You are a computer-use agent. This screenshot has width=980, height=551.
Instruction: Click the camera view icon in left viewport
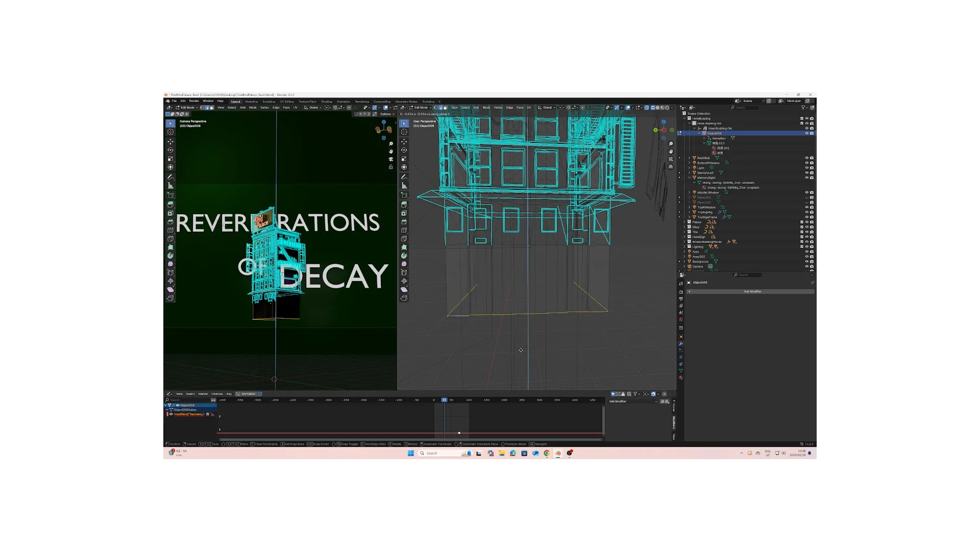click(x=391, y=159)
